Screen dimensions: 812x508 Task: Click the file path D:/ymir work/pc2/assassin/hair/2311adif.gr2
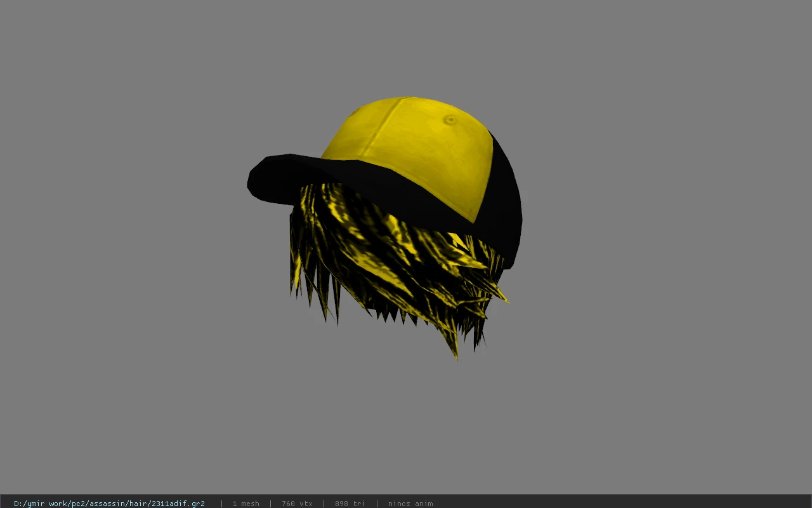click(x=109, y=504)
